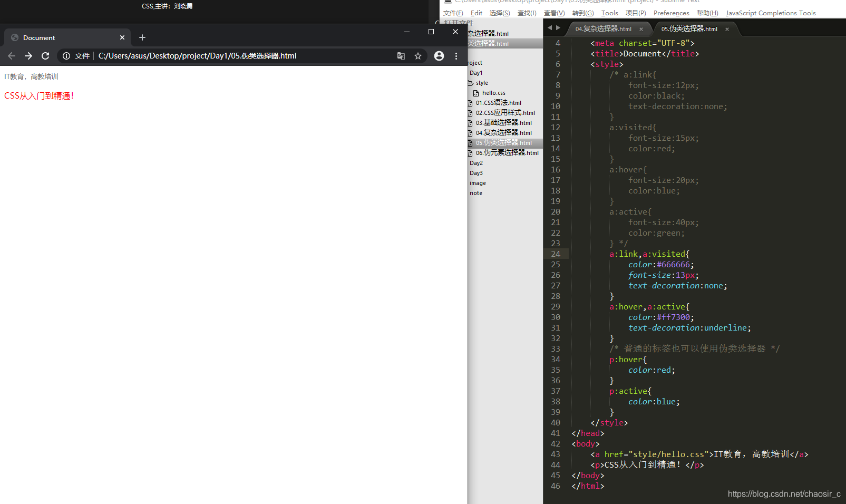846x504 pixels.
Task: Open 03.基础选择器.html in the sidebar
Action: pyautogui.click(x=503, y=123)
